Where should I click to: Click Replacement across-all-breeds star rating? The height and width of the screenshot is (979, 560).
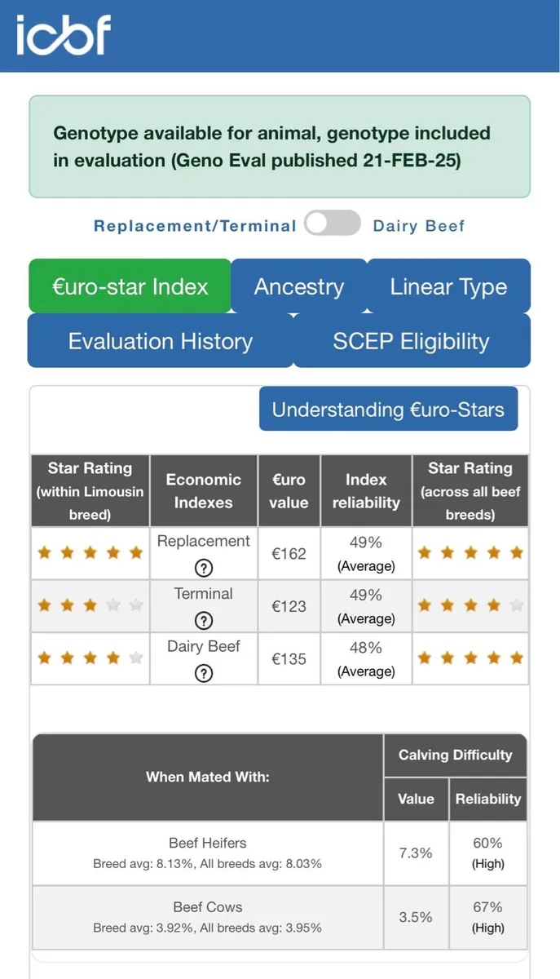point(470,553)
